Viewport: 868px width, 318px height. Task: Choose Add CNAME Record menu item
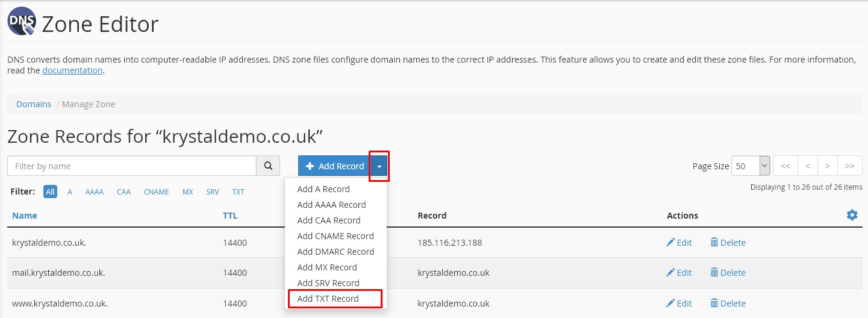336,236
